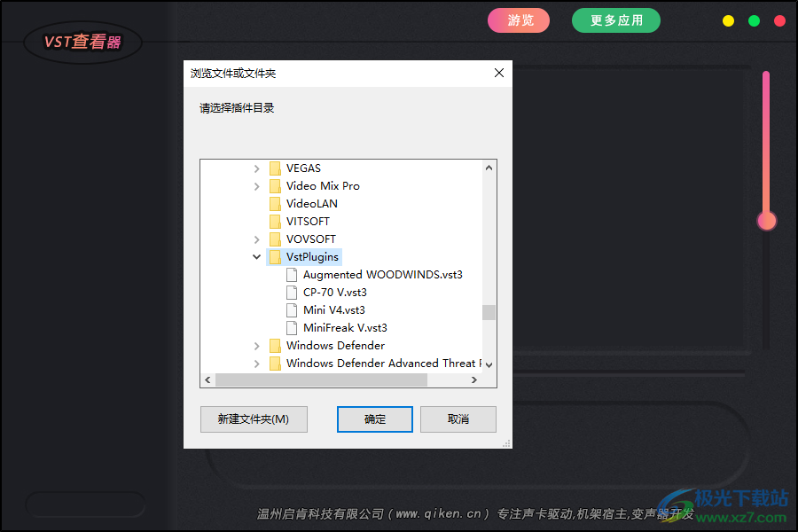The height and width of the screenshot is (532, 798).
Task: Expand the VOVSOFT folder
Action: (256, 239)
